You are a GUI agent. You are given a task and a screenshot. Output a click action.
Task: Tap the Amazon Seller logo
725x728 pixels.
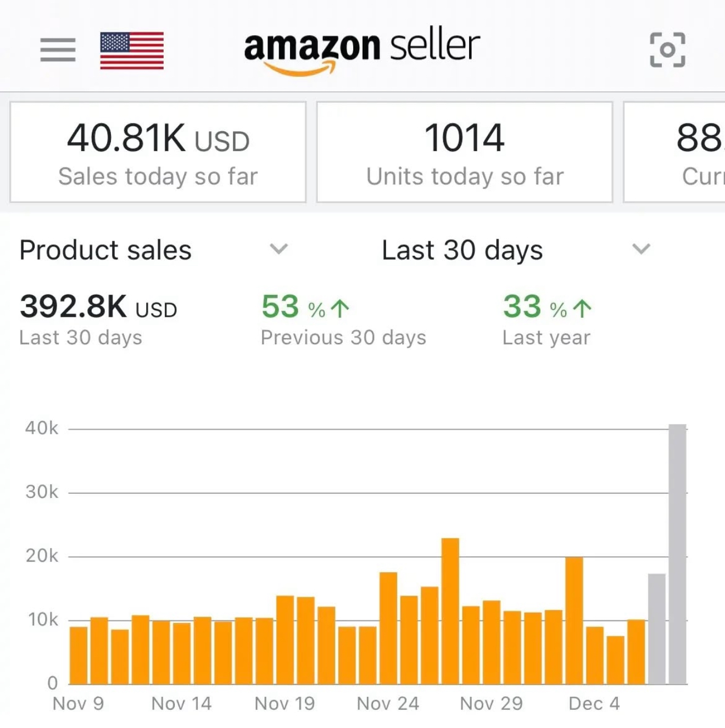pos(362,51)
